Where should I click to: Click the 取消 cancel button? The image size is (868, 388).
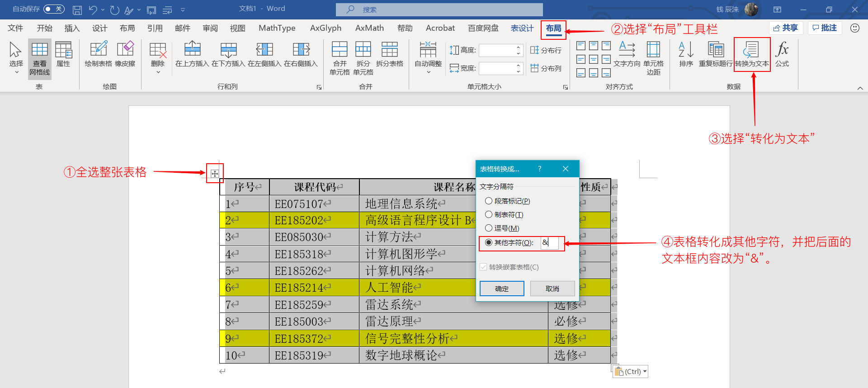[552, 289]
